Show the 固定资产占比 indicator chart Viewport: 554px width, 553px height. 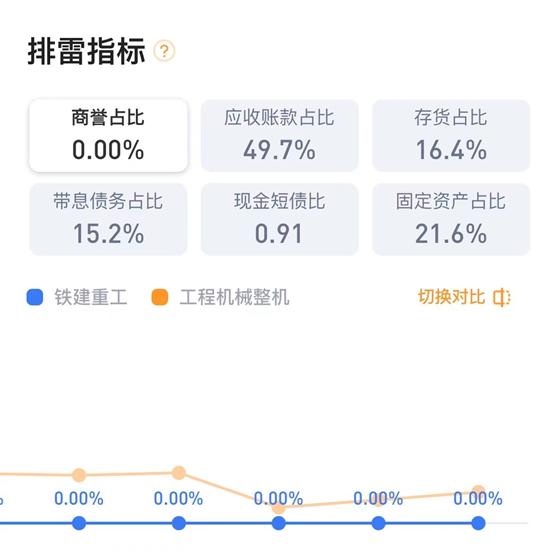click(451, 219)
